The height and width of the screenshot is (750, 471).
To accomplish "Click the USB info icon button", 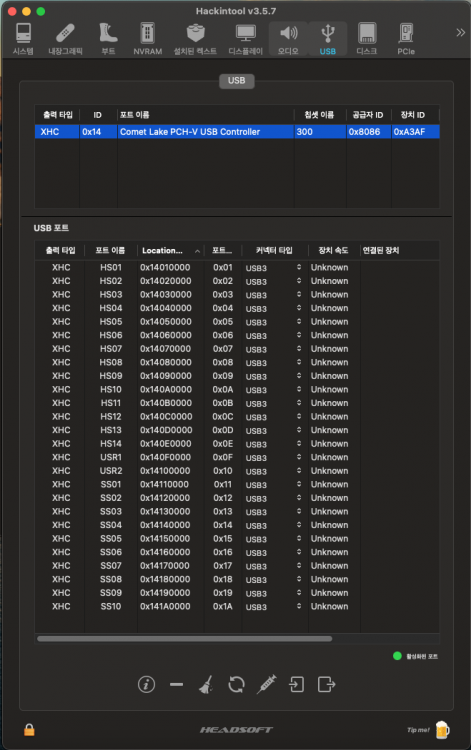I will (x=146, y=684).
